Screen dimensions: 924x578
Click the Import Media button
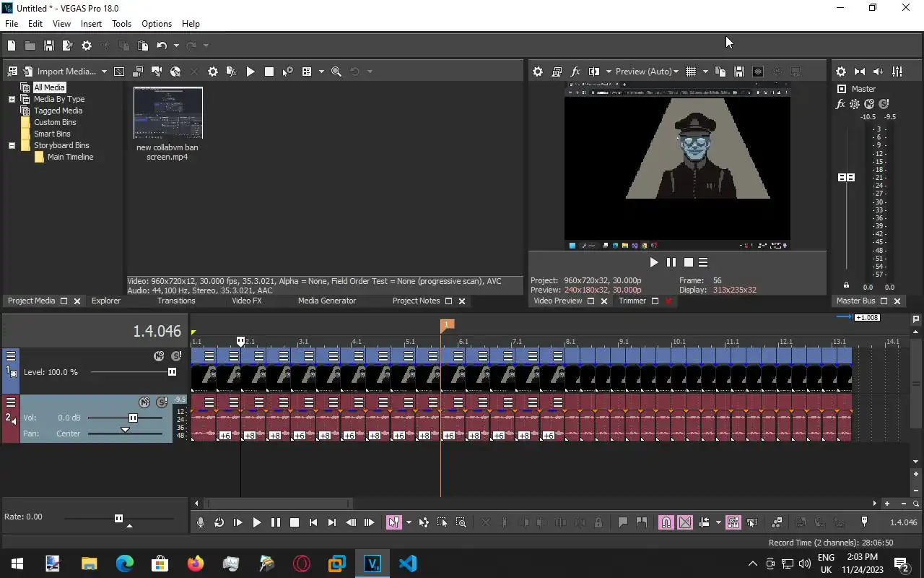(59, 72)
